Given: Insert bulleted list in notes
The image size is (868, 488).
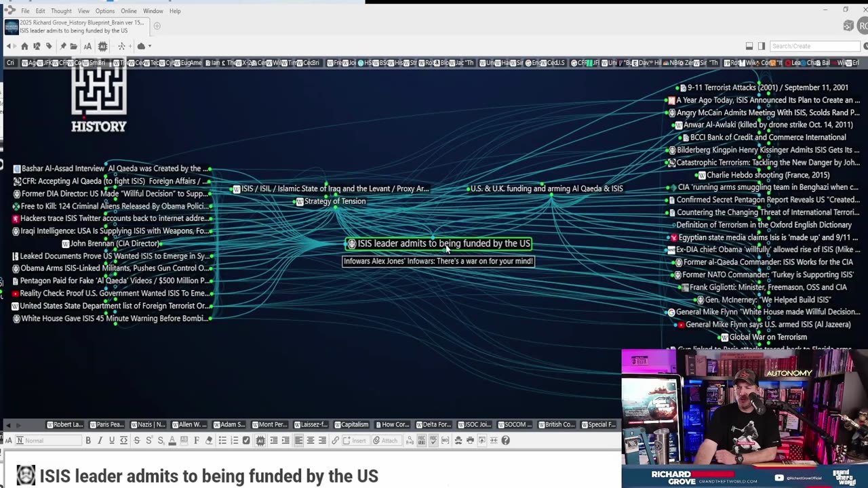Looking at the screenshot, I should (x=222, y=441).
